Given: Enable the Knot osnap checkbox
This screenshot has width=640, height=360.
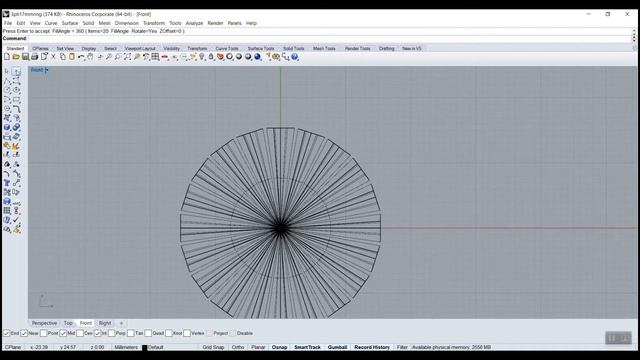Looking at the screenshot, I should pos(169,333).
